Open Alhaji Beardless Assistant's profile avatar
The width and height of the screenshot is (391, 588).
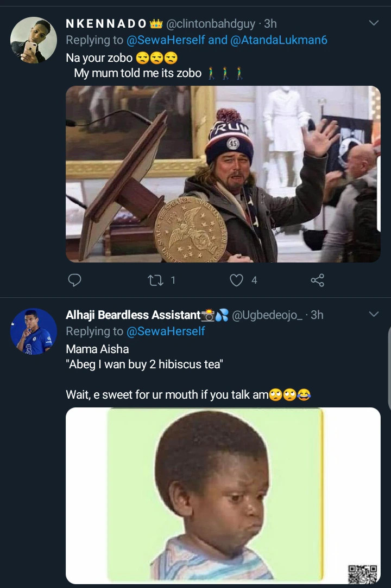[x=34, y=331]
